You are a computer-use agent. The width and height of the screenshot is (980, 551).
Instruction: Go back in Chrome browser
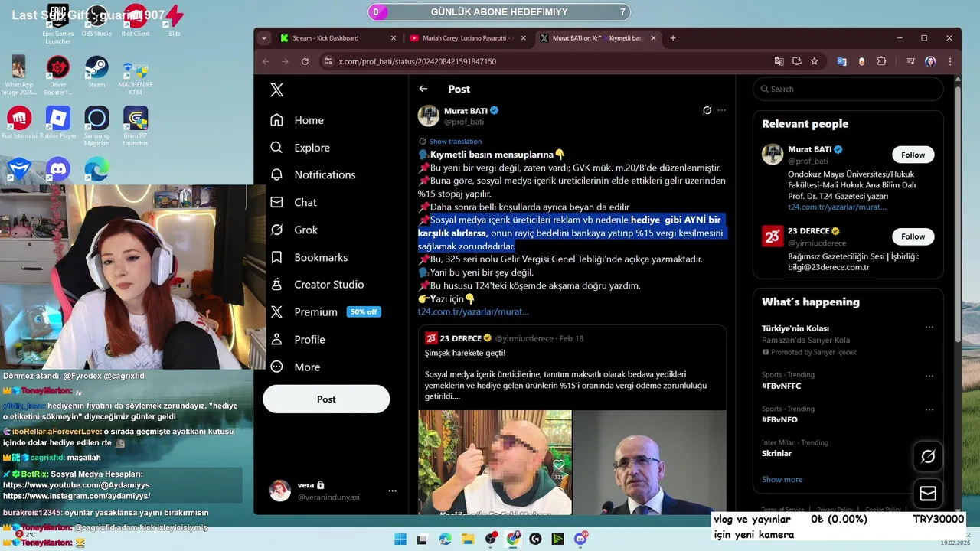(266, 61)
